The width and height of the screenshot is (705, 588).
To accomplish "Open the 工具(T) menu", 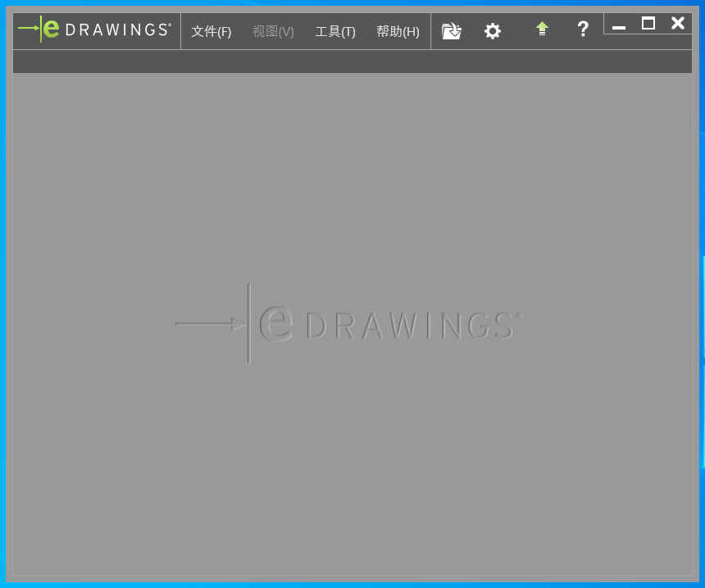I will tap(335, 31).
